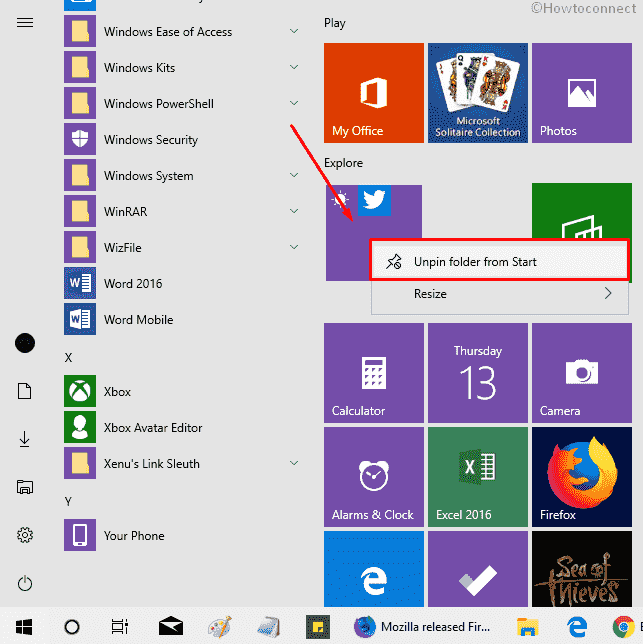The image size is (643, 644).
Task: Open the Calculator tile
Action: (x=374, y=373)
